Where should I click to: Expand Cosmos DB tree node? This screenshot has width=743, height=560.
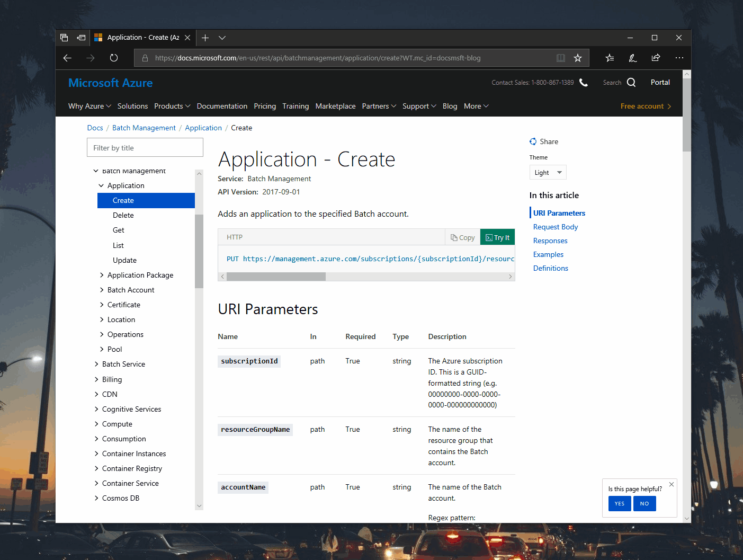[96, 499]
